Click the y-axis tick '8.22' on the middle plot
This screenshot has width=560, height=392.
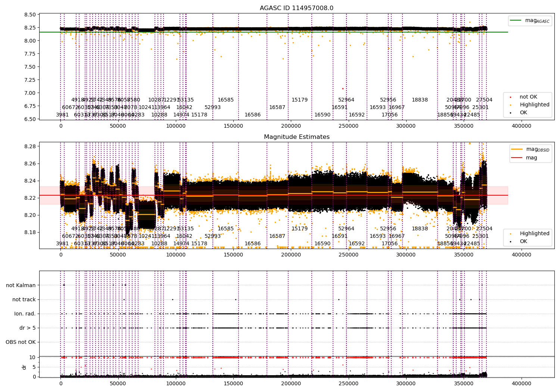click(x=30, y=198)
